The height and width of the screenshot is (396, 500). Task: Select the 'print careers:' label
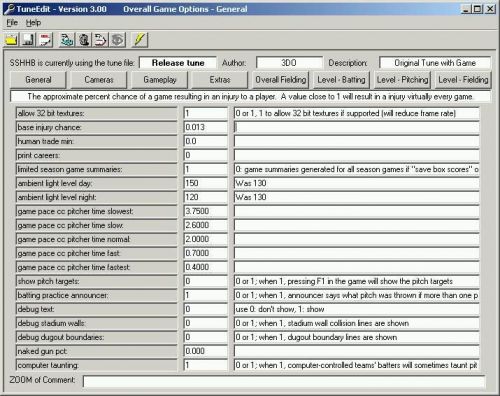coord(97,155)
